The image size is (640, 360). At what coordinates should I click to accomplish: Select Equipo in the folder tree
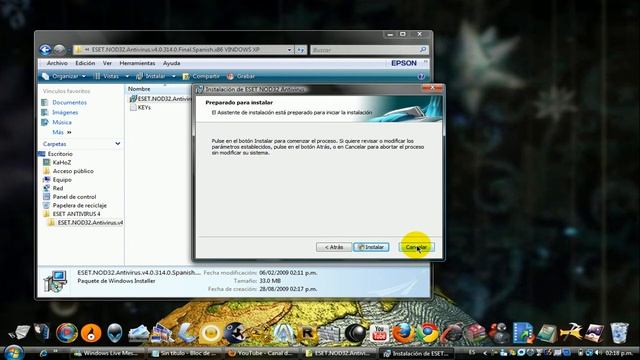[x=62, y=180]
